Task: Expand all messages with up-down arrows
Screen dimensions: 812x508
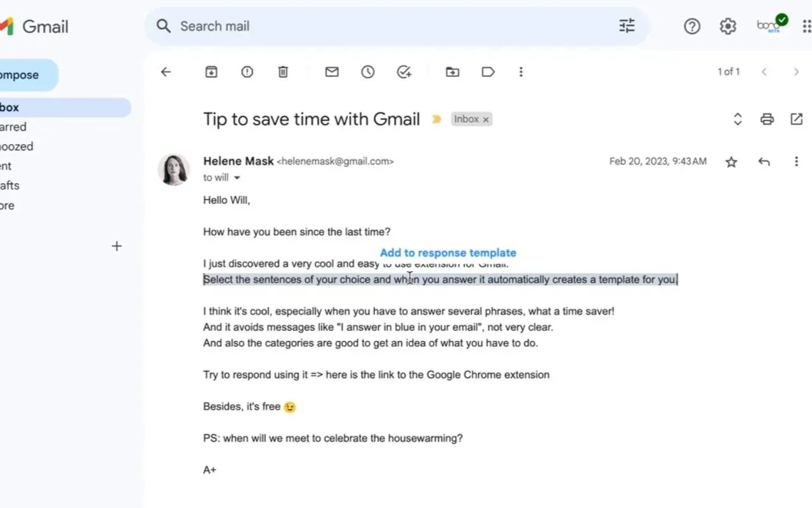Action: point(737,119)
